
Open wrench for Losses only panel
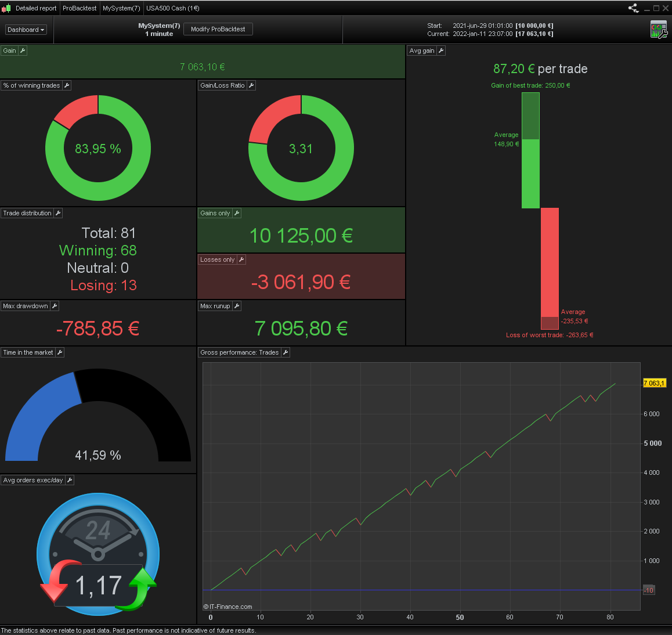(x=241, y=259)
